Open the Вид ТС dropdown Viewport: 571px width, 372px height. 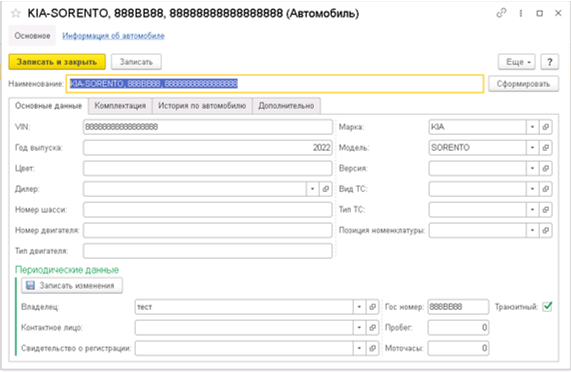(532, 189)
